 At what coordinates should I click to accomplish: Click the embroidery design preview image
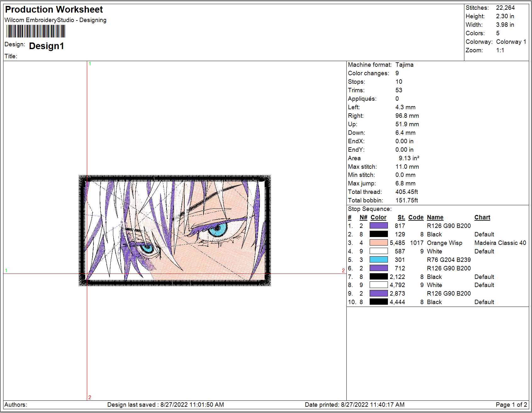175,230
